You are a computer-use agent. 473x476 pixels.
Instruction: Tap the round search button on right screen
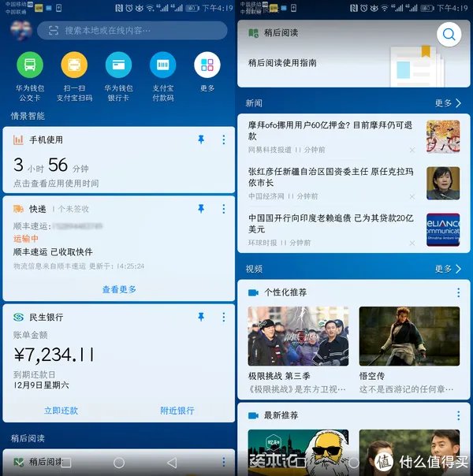pyautogui.click(x=449, y=35)
